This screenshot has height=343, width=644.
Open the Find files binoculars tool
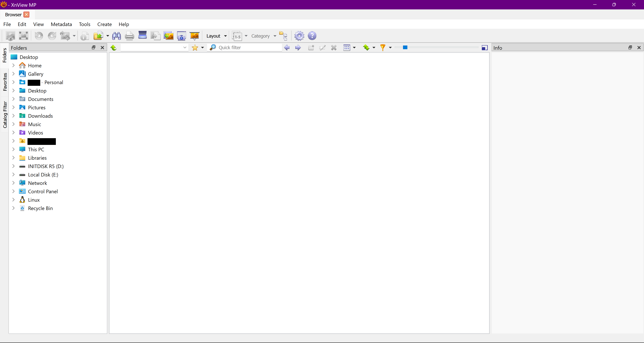[117, 36]
